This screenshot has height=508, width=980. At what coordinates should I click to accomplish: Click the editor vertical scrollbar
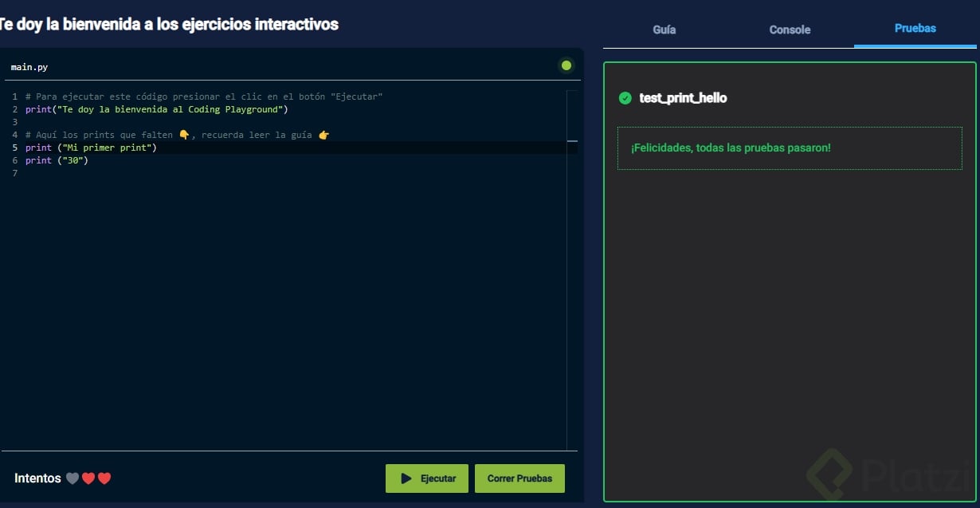(x=572, y=270)
